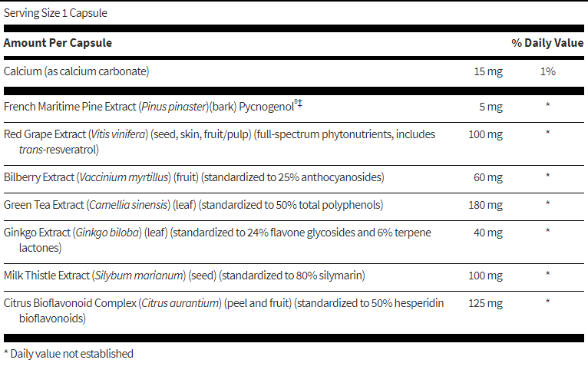Click the Calcium (as calcium carbonate) row

[76, 71]
